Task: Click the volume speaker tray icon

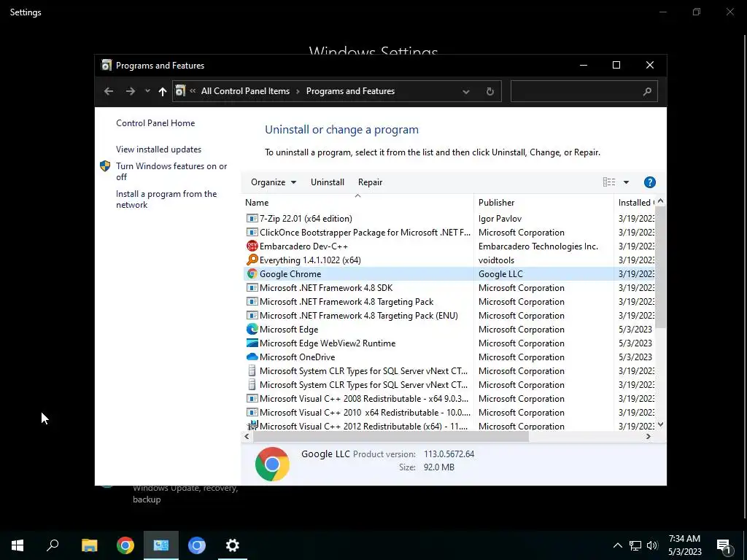Action: point(652,545)
